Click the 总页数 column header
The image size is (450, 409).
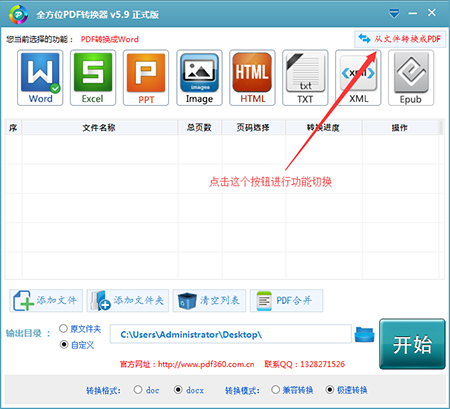click(199, 128)
